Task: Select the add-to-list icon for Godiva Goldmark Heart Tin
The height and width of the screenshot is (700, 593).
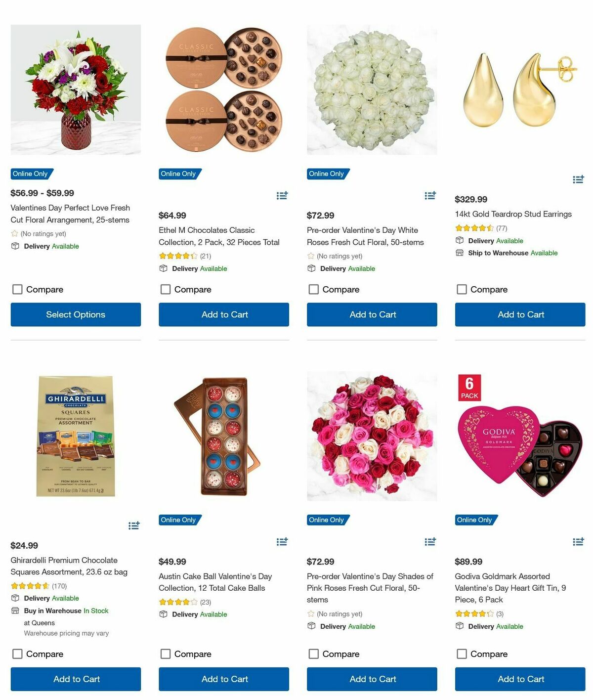Action: point(578,541)
